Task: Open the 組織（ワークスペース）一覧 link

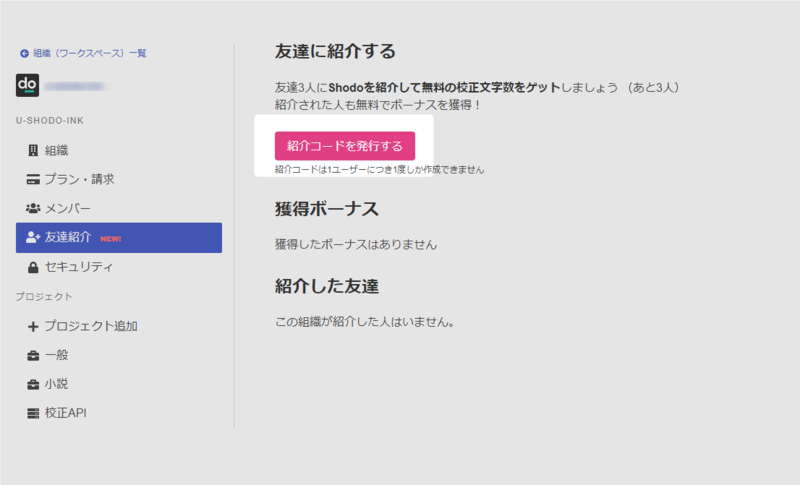Action: (x=89, y=53)
